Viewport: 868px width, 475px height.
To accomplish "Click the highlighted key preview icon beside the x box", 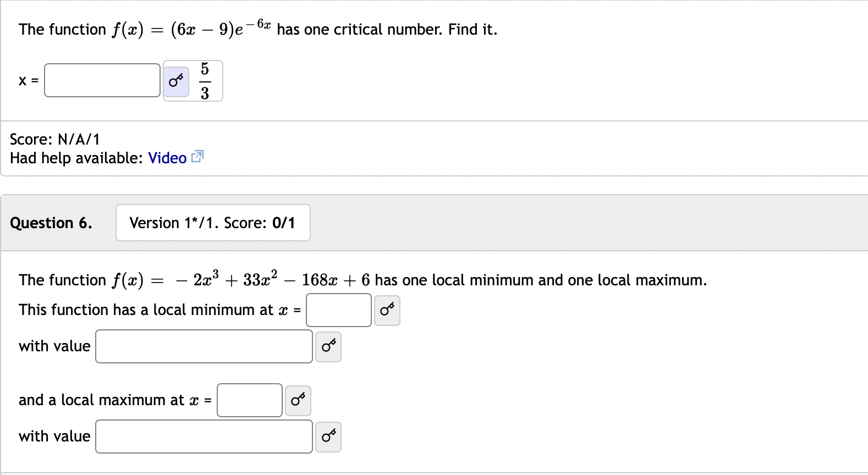I will 176,80.
